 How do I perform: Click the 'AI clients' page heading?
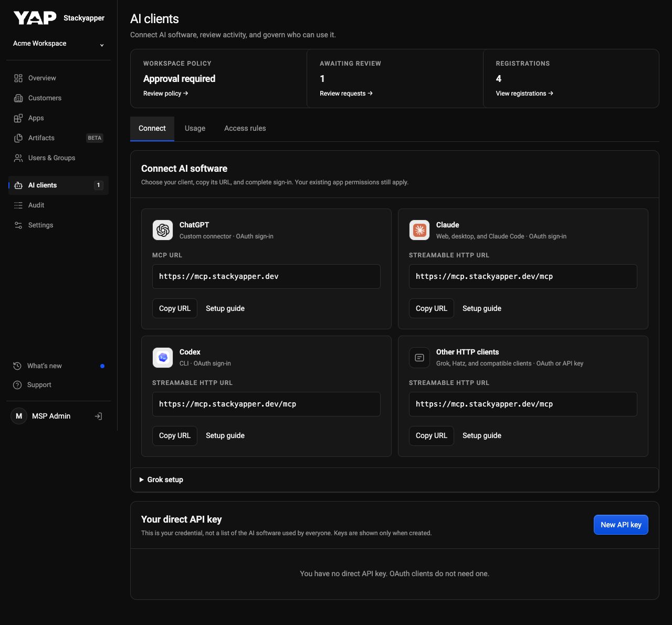click(x=154, y=19)
